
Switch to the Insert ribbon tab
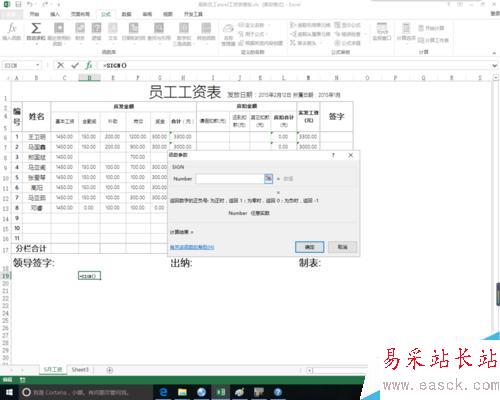click(55, 14)
